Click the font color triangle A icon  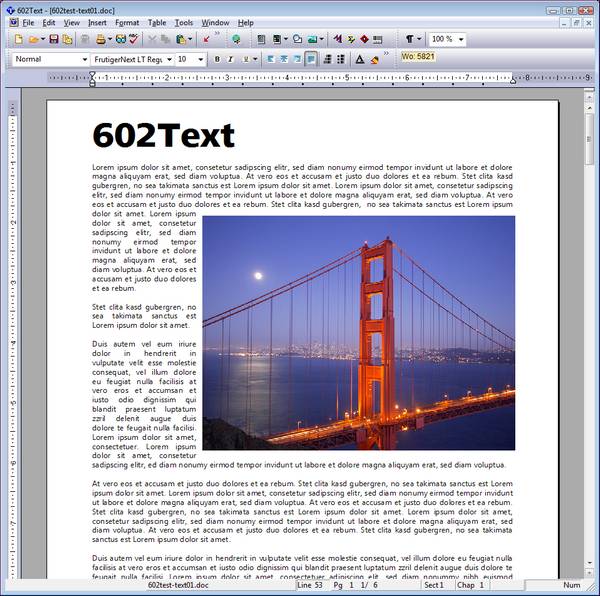click(360, 59)
